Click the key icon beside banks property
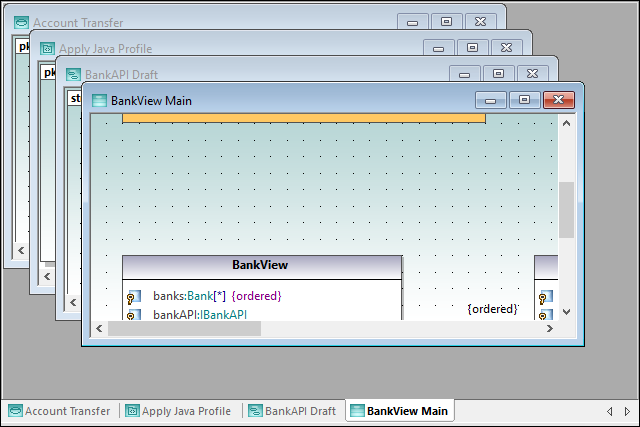Image resolution: width=640 pixels, height=427 pixels. [x=133, y=297]
